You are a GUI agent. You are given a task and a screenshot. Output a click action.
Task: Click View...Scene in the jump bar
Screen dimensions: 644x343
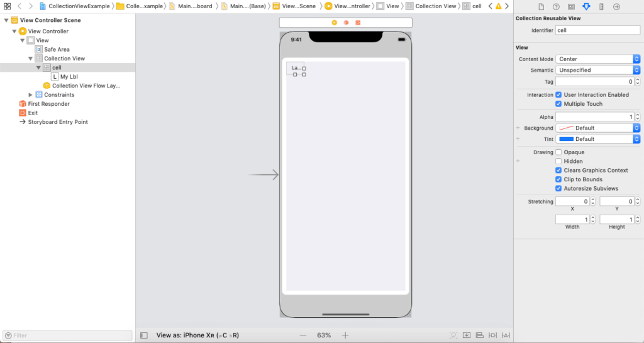[x=294, y=6]
